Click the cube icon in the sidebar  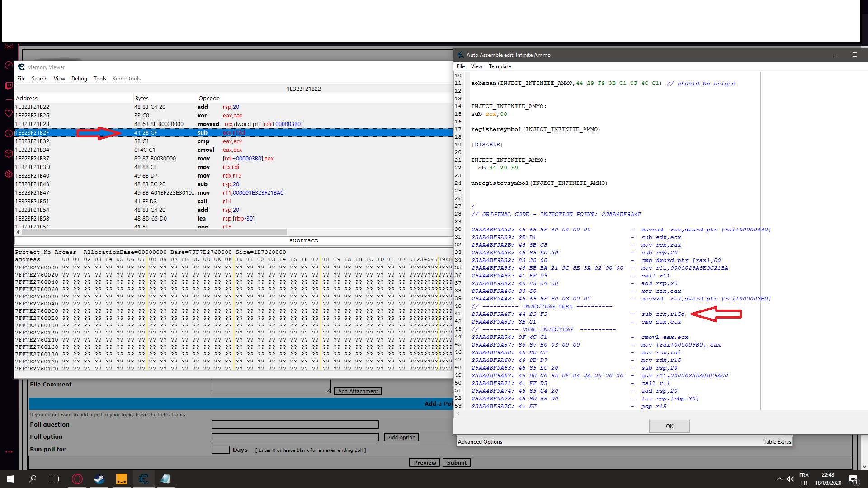(9, 154)
